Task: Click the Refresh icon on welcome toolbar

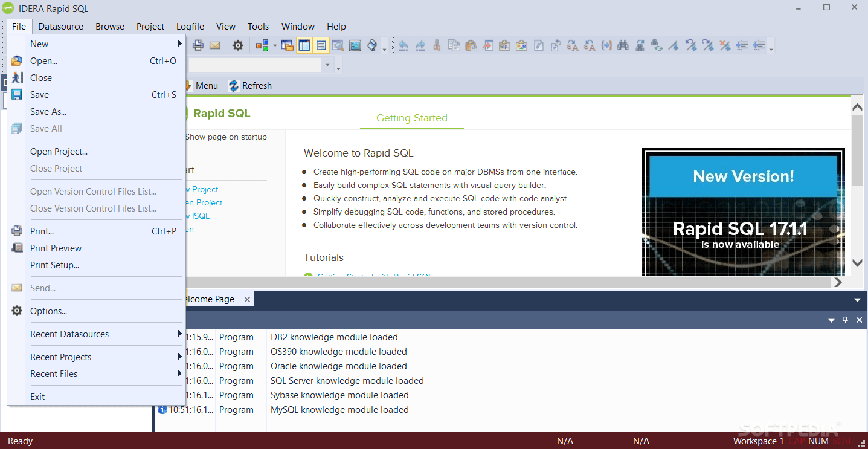Action: point(234,86)
